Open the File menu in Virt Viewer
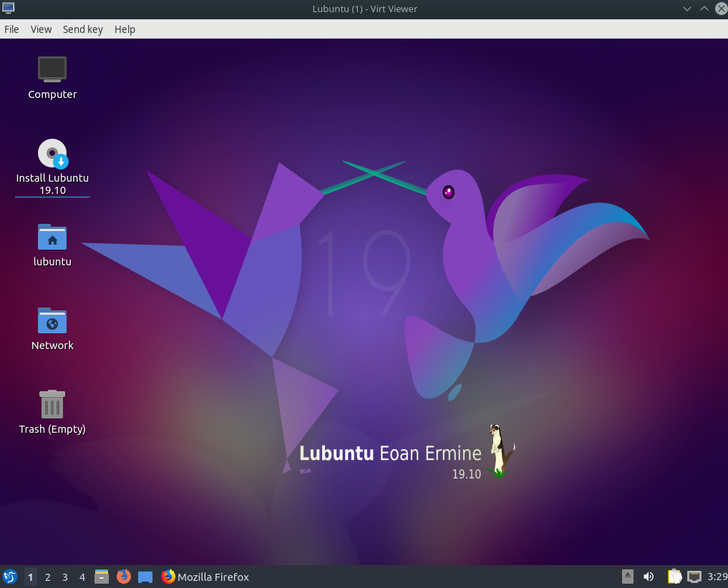The image size is (728, 588). [11, 29]
